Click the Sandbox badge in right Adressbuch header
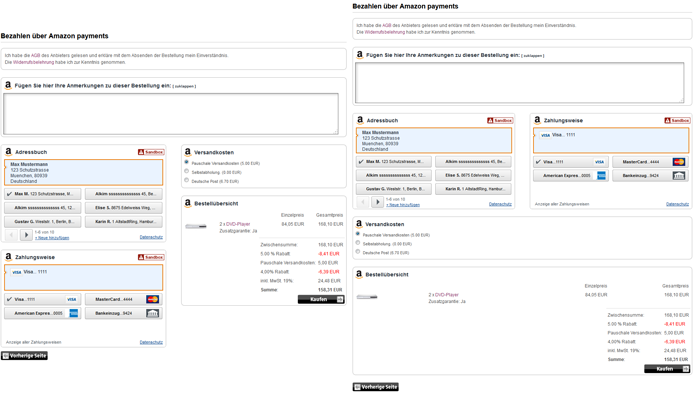This screenshot has width=700, height=395. tap(500, 121)
